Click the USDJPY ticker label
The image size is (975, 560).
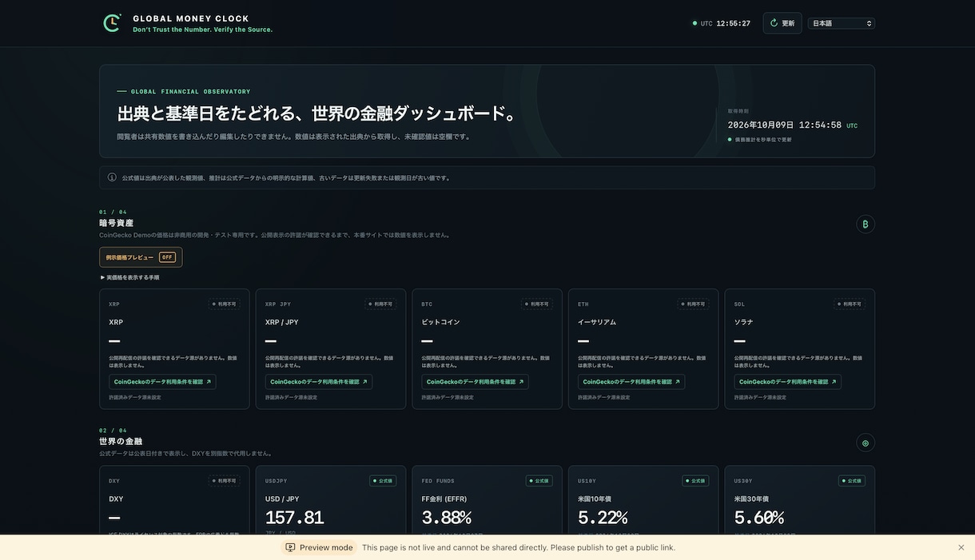pos(277,481)
